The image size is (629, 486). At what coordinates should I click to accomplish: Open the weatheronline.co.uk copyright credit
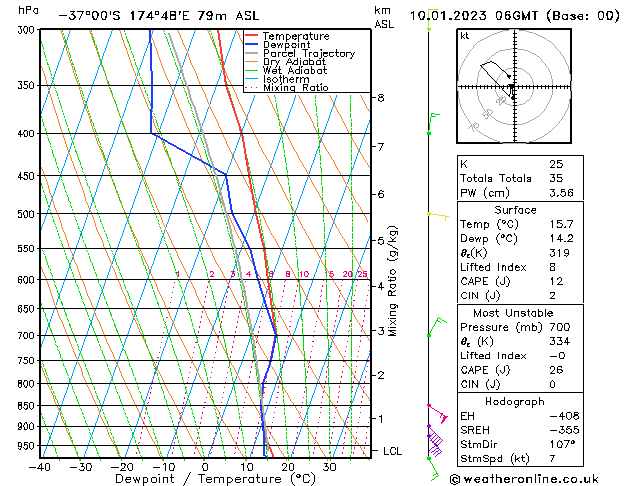(x=524, y=479)
